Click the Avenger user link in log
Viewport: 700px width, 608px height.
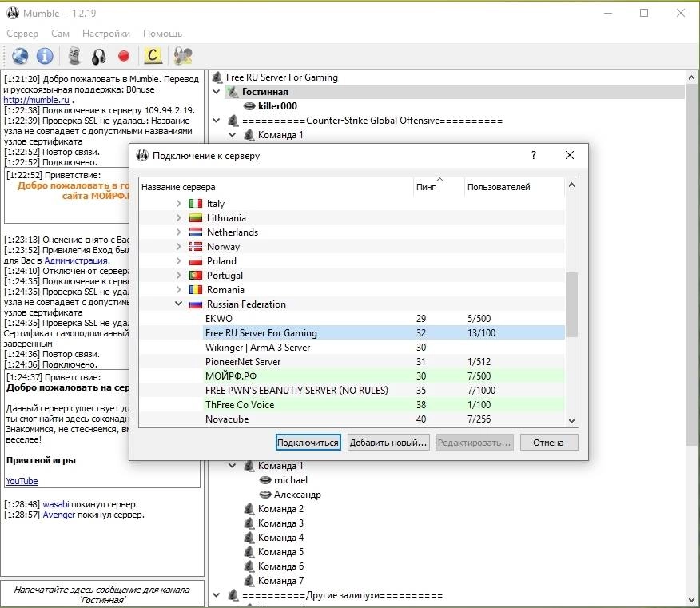click(x=59, y=515)
